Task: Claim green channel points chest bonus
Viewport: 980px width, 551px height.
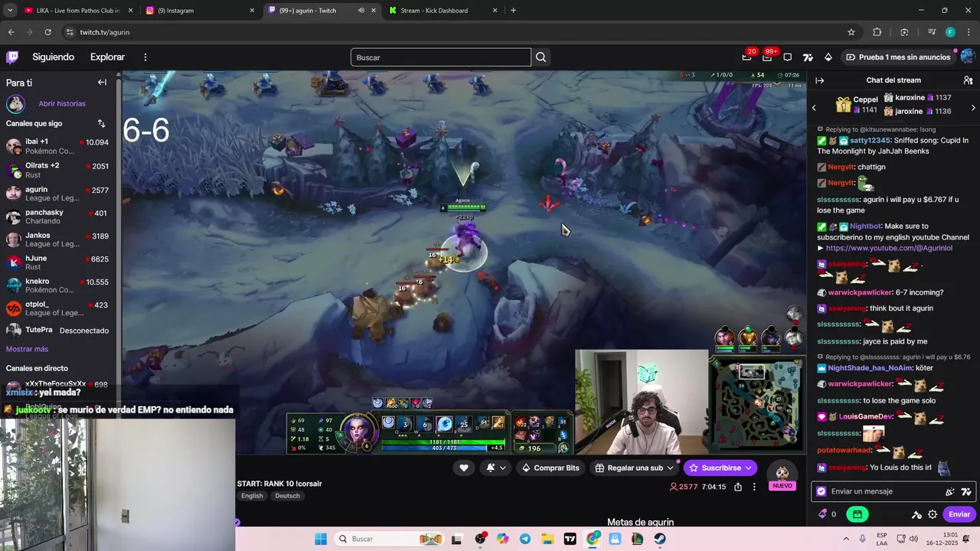Action: 857,514
